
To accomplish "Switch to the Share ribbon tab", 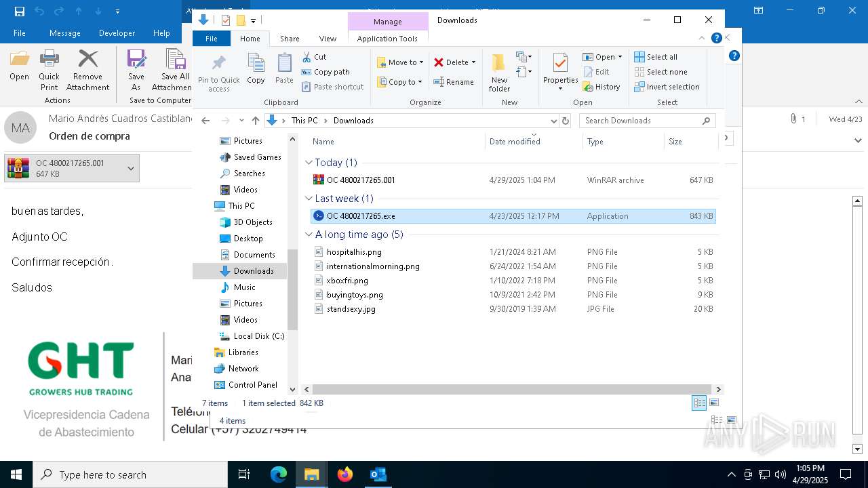I will point(290,39).
